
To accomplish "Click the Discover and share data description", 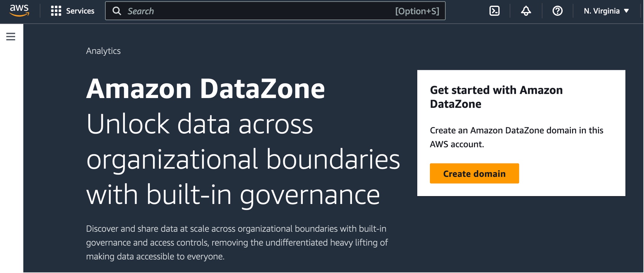I will coord(237,242).
